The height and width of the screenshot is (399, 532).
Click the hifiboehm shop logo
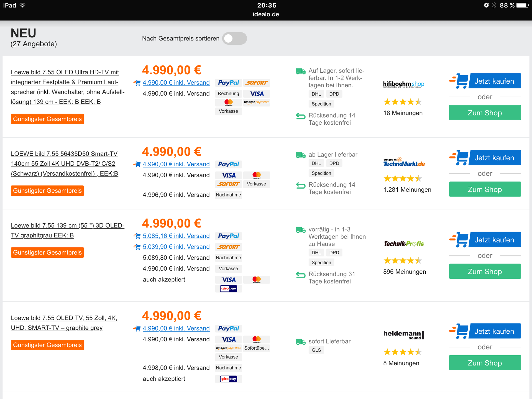pyautogui.click(x=403, y=84)
